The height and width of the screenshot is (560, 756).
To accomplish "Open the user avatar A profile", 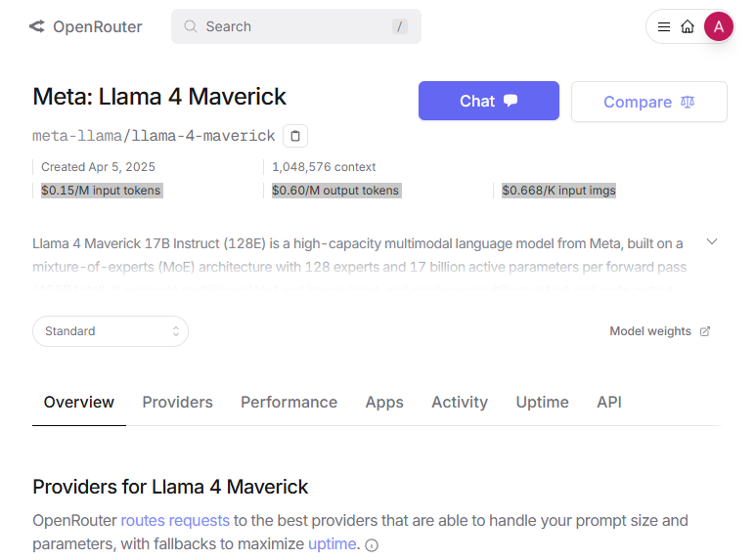I will click(x=718, y=26).
